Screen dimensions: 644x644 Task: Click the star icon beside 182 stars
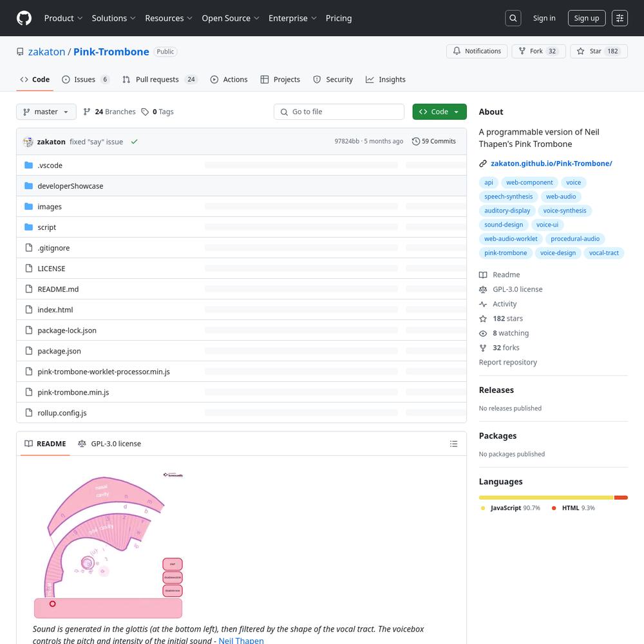click(483, 319)
